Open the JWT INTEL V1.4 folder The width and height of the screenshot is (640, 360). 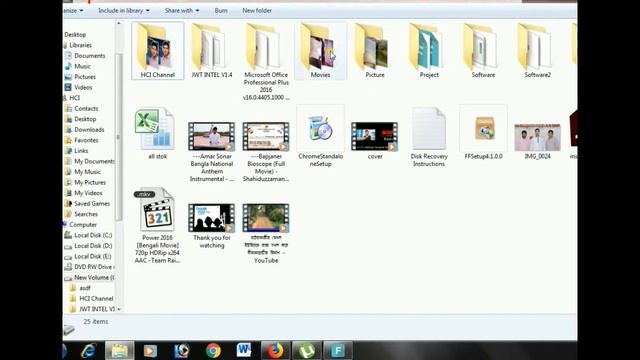[211, 51]
